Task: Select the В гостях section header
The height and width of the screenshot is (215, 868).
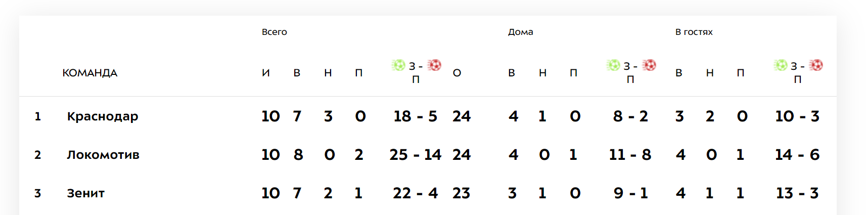Action: 694,32
